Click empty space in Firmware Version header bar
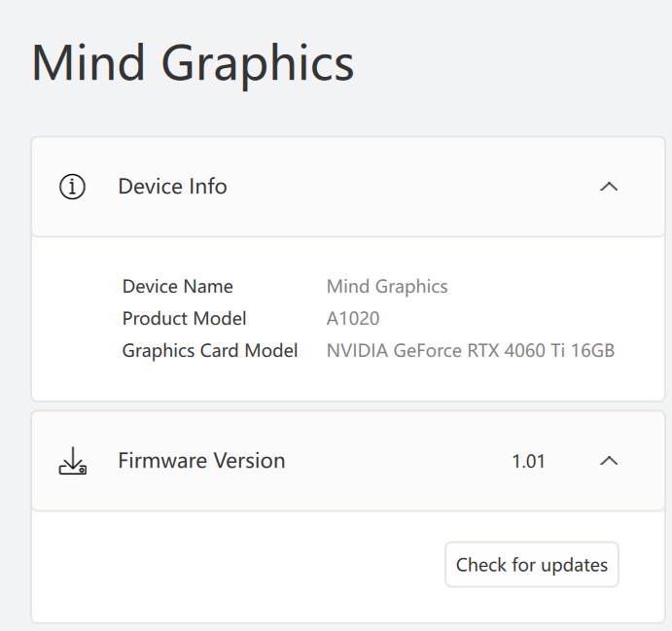This screenshot has height=631, width=672. click(399, 461)
